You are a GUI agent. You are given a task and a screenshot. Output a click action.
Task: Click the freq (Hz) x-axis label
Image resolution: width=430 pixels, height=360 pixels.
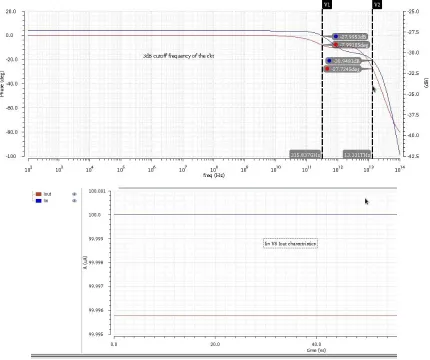point(214,175)
